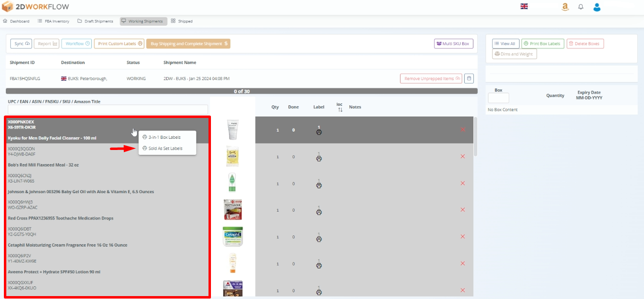
Task: Click the UK flag language icon
Action: (524, 6)
